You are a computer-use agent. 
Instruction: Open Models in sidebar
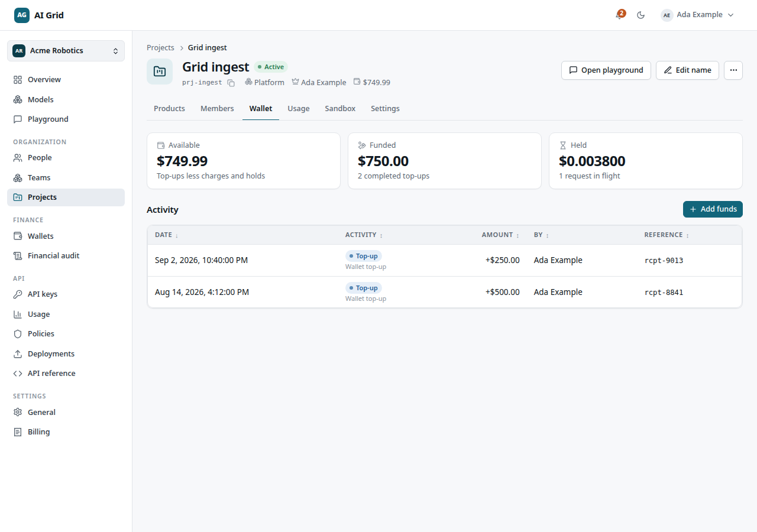pos(66,99)
